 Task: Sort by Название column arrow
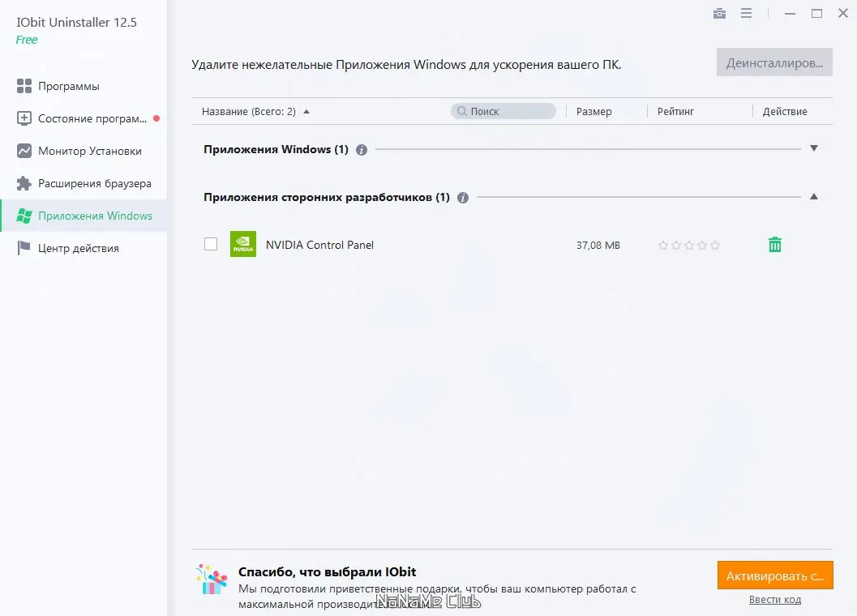[x=306, y=112]
